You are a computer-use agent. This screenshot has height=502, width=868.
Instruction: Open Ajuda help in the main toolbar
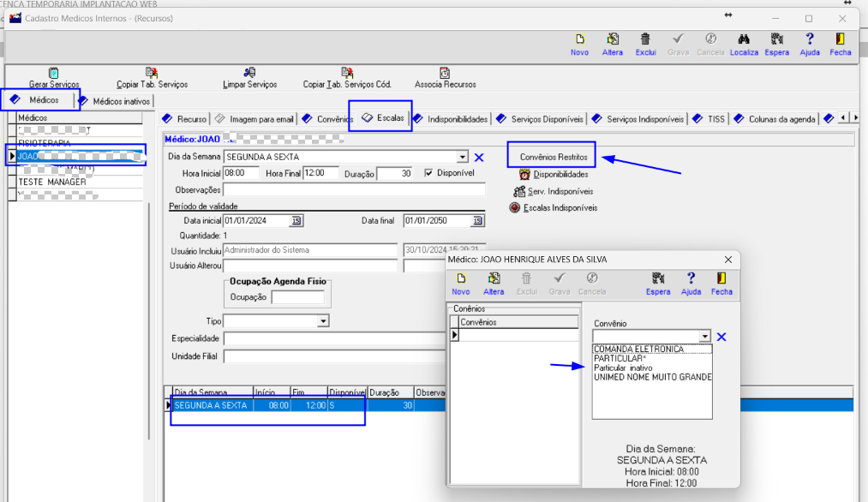tap(810, 45)
